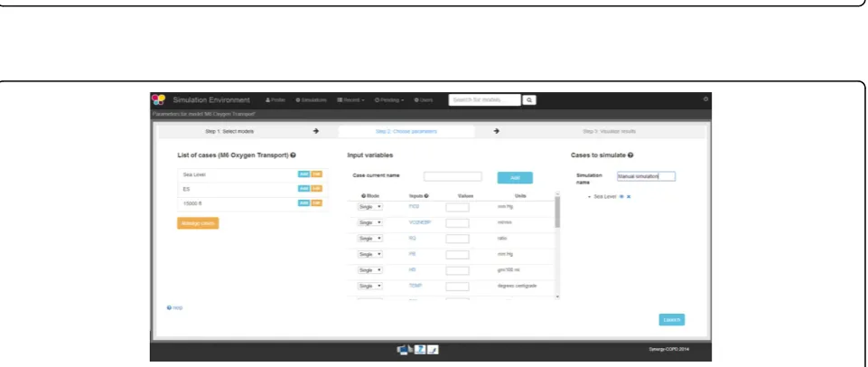
Task: Click the FIO2 value field
Action: point(457,207)
